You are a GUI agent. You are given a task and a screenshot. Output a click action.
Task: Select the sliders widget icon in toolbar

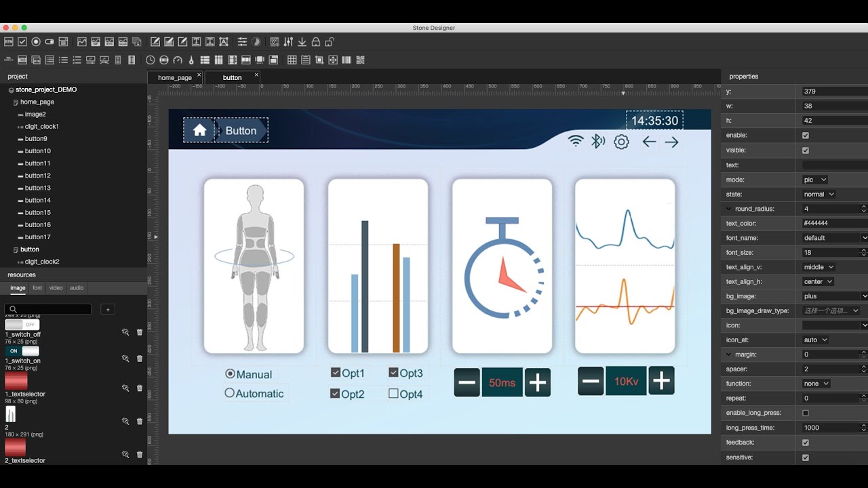click(242, 42)
